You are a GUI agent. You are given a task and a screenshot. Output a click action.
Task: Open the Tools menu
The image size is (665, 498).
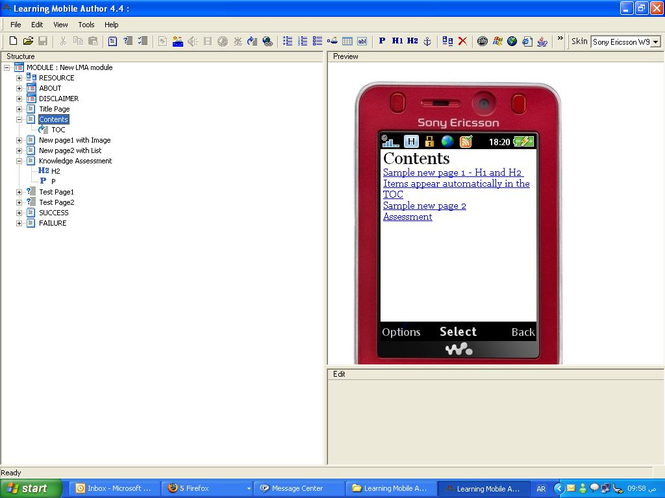pos(86,24)
